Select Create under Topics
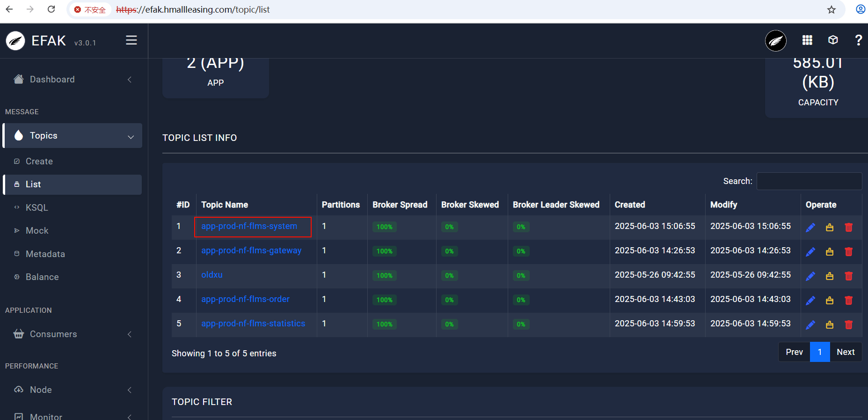 (39, 162)
